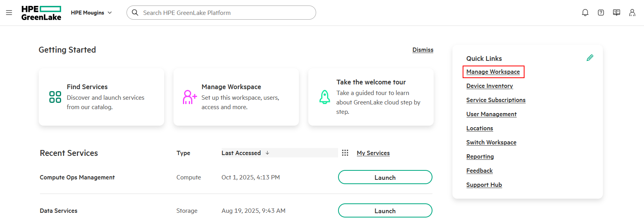
Task: Open the My Services link
Action: coord(373,153)
